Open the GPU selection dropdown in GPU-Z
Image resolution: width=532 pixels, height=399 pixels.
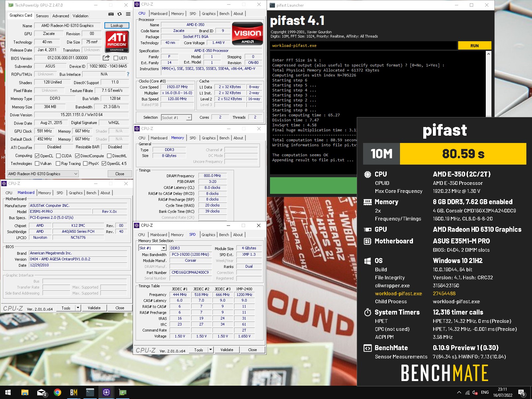(43, 174)
